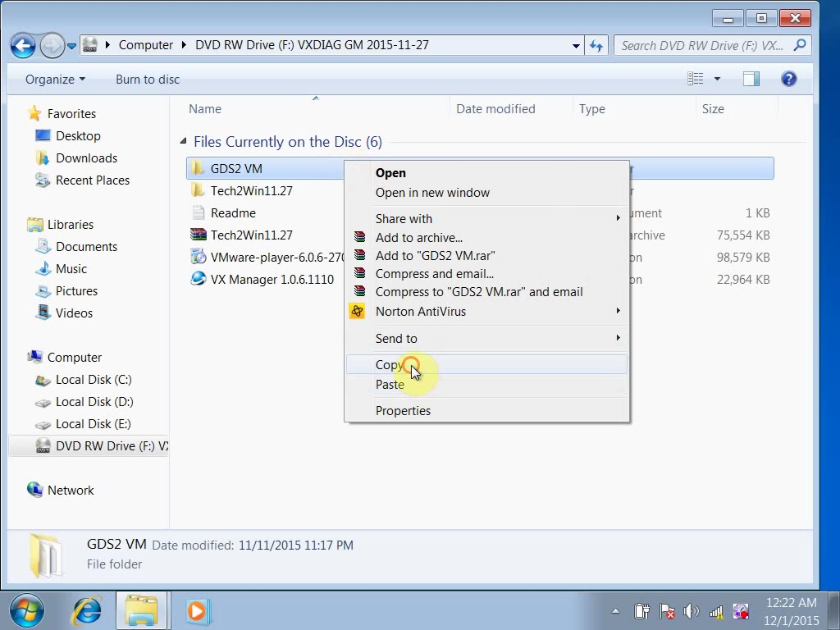
Task: Open Local Disk (C:)
Action: coord(94,379)
